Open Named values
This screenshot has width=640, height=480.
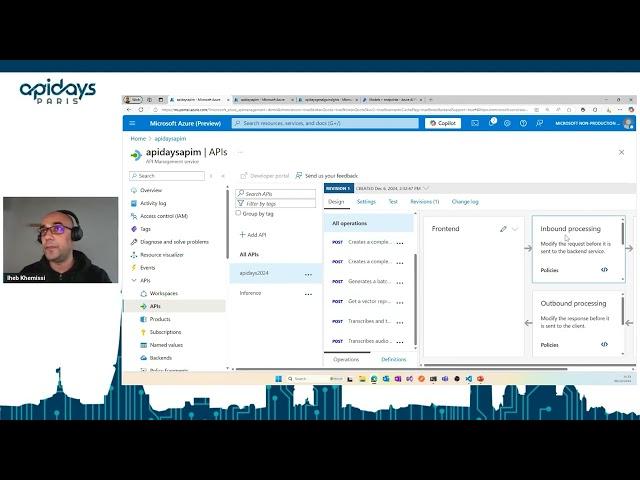pos(166,345)
